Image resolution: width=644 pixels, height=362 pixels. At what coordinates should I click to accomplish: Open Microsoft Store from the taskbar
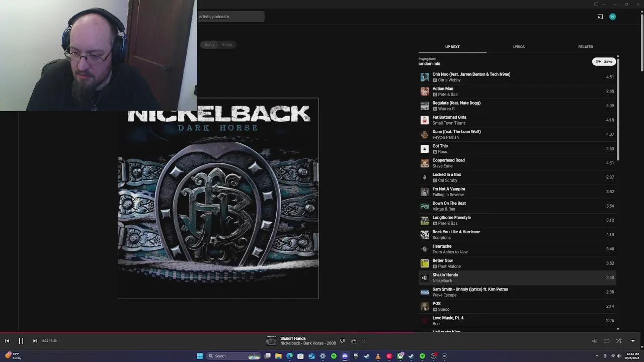pyautogui.click(x=300, y=356)
